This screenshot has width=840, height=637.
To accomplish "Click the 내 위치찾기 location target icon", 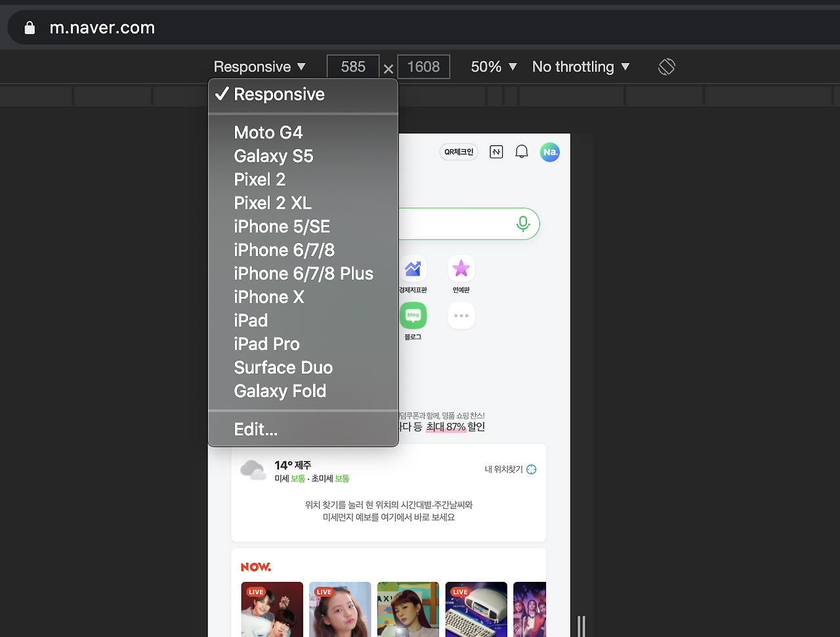I will pos(532,469).
